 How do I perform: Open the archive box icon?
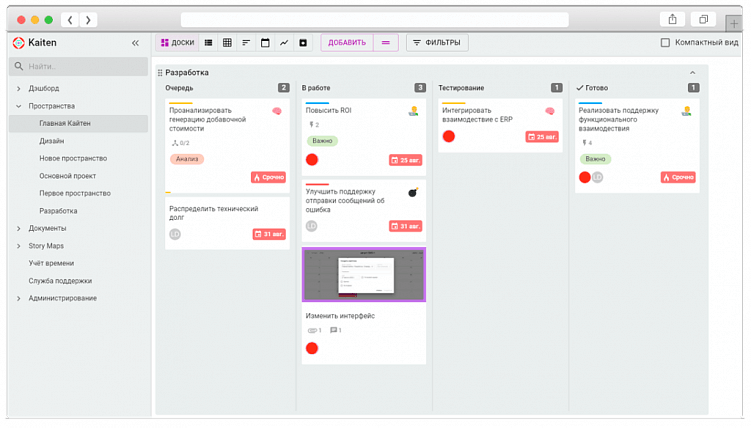tap(303, 43)
